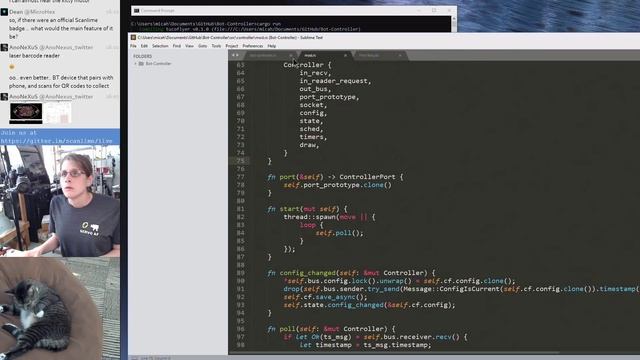
Task: Close the mod.rs tab
Action: point(345,55)
